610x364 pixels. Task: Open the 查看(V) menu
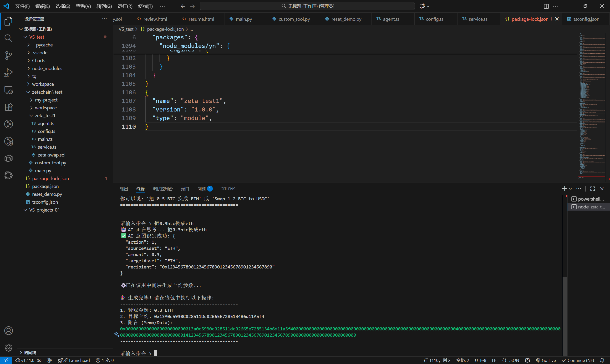tap(83, 6)
